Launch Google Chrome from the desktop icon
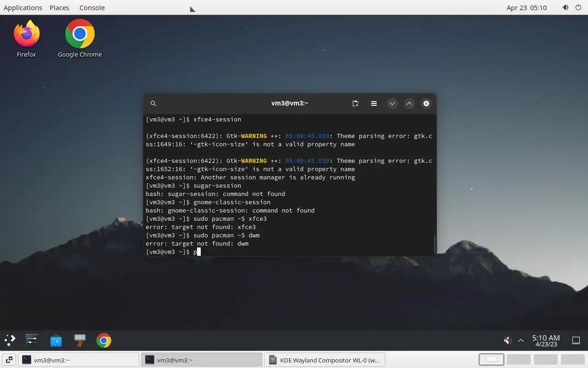 tap(79, 39)
